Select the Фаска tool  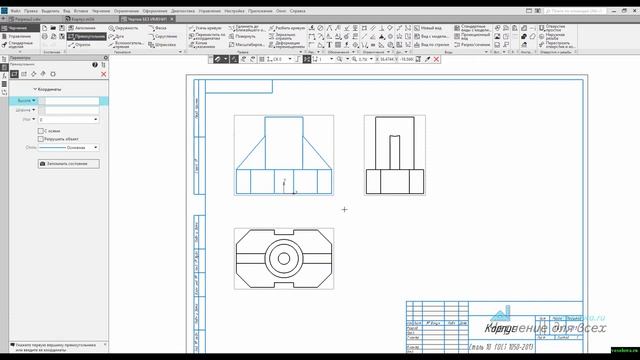158,28
